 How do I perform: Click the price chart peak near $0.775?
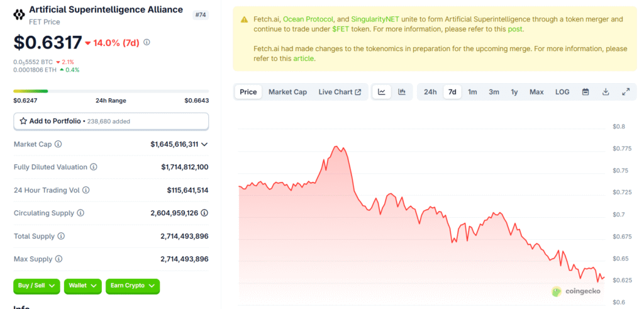tap(336, 147)
